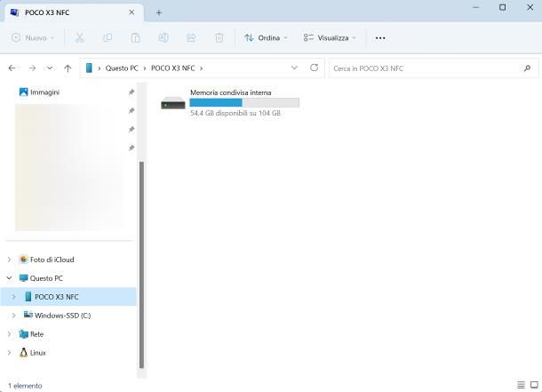The width and height of the screenshot is (542, 392).
Task: Click the Delete trash icon
Action: [x=219, y=37]
